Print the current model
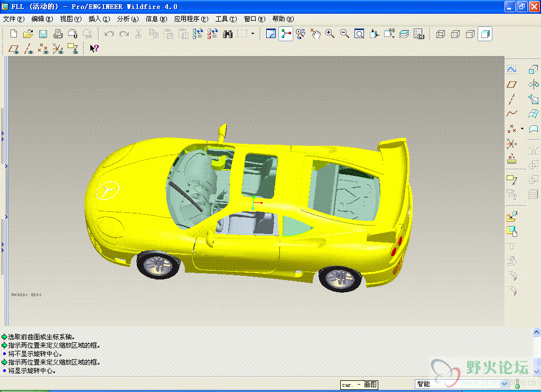Image resolution: width=541 pixels, height=392 pixels. click(x=58, y=34)
